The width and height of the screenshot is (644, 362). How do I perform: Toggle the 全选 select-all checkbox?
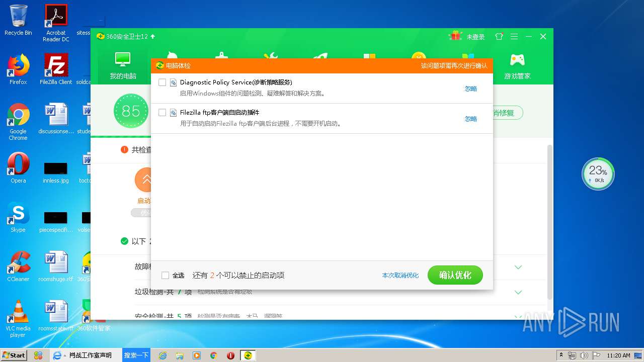coord(165,276)
